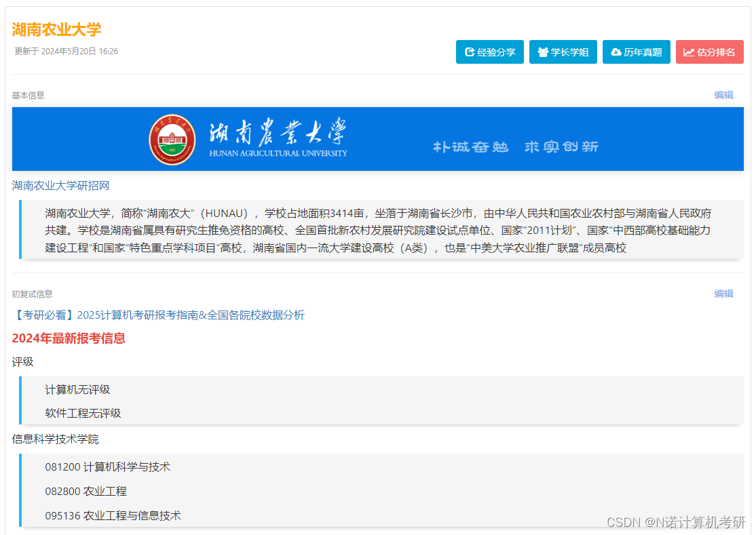The width and height of the screenshot is (756, 535).
Task: Click the 经验分享 button
Action: click(489, 52)
